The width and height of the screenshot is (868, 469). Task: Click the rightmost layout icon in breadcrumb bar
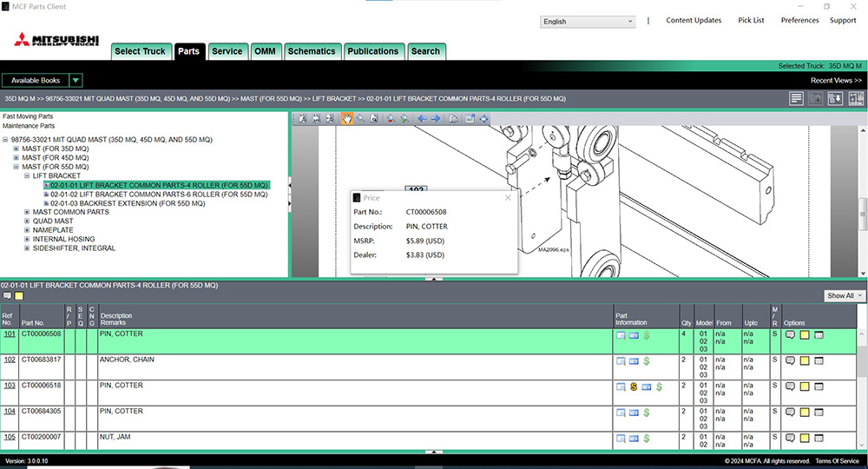856,99
